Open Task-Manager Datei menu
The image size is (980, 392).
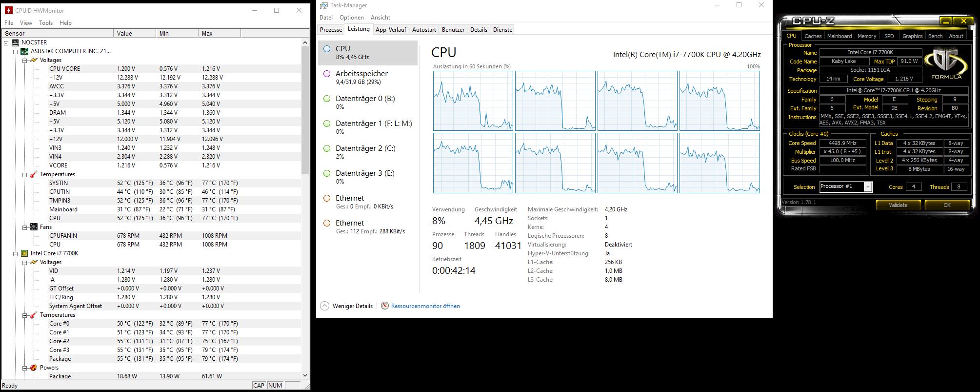pos(326,18)
